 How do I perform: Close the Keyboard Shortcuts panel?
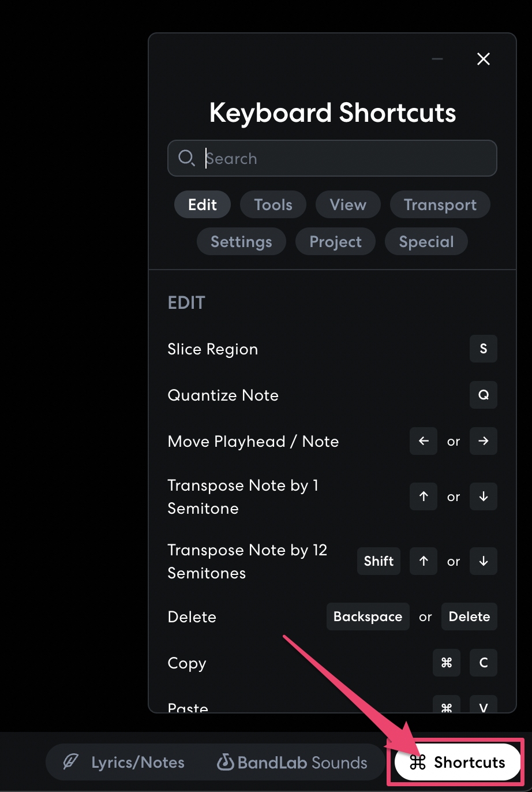(484, 59)
